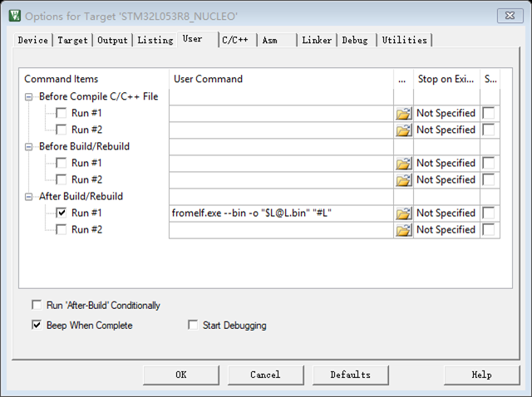Enable Run #2 under Before Build/Rebuild
Viewport: 532px width, 397px height.
pyautogui.click(x=62, y=179)
